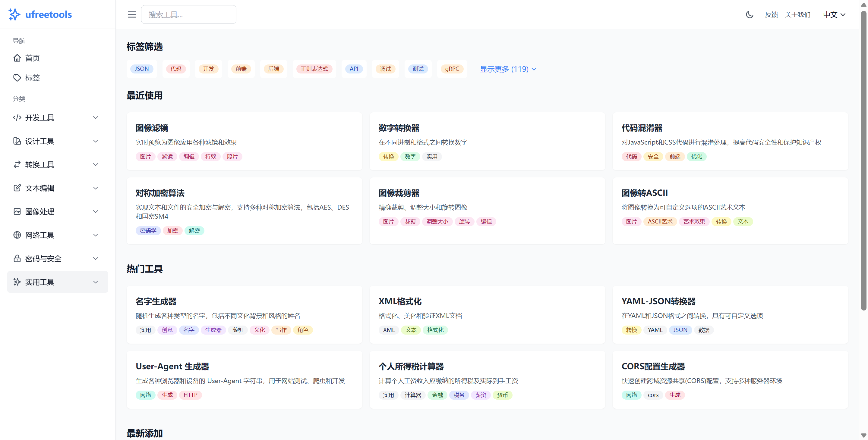Click the scrollbar down arrow
The width and height of the screenshot is (868, 440).
tap(863, 435)
